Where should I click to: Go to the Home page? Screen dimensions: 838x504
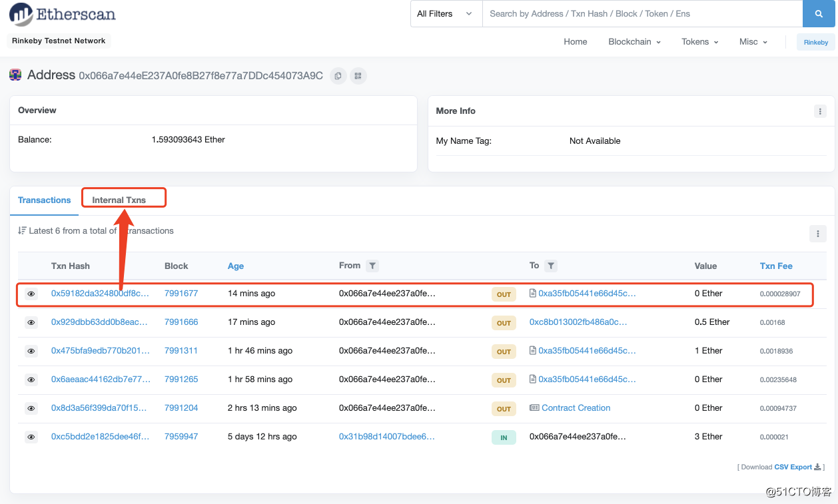coord(576,41)
